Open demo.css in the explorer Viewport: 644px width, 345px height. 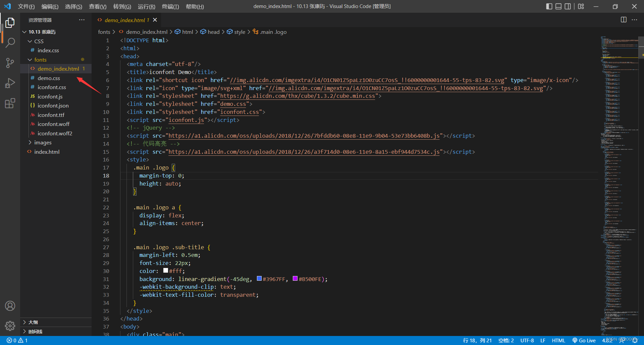point(56,78)
